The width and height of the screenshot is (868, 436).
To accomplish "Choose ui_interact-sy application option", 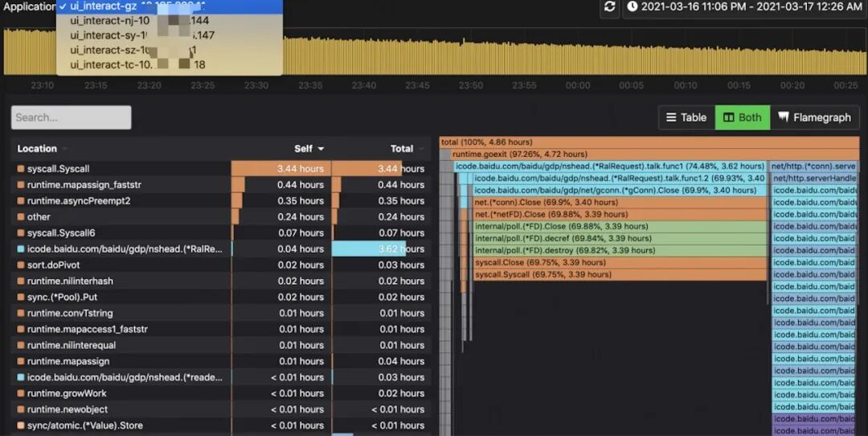I will point(170,35).
